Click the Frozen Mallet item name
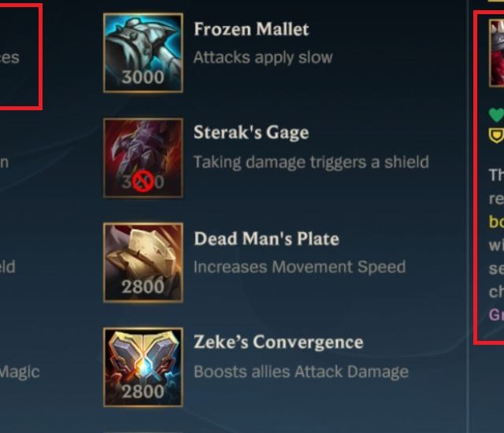Viewport: 504px width, 433px height. pyautogui.click(x=251, y=29)
